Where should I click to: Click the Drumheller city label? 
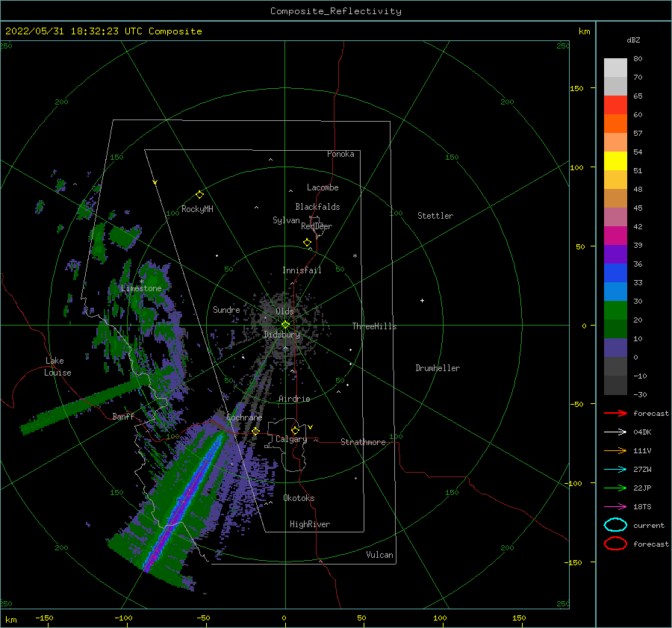tap(438, 368)
